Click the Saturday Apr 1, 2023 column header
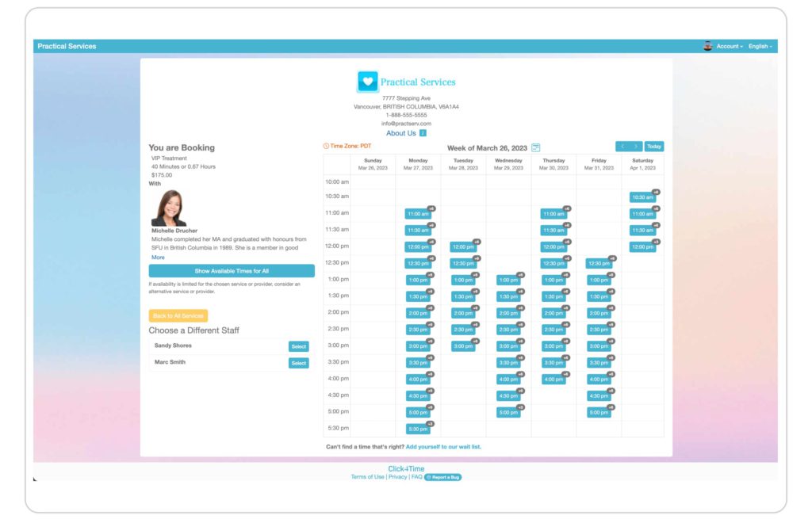Viewport: 812px width, 523px height. [642, 164]
